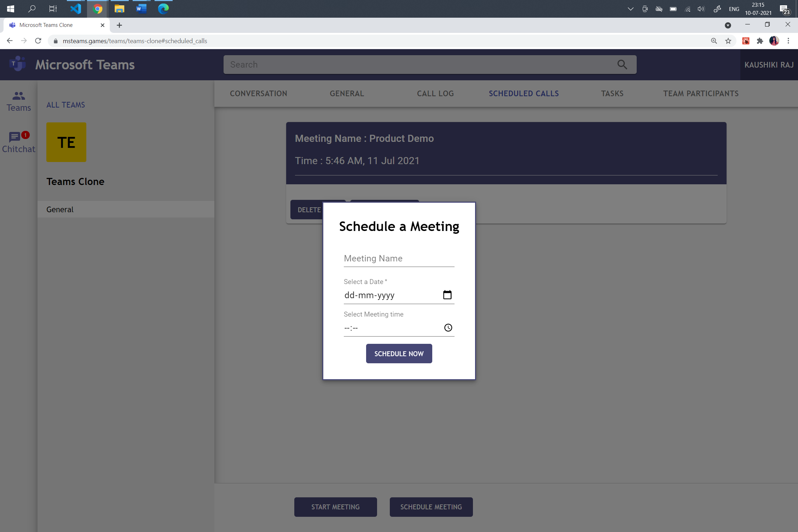Launch Microsoft Edge from the taskbar
The image size is (798, 532).
(x=163, y=9)
